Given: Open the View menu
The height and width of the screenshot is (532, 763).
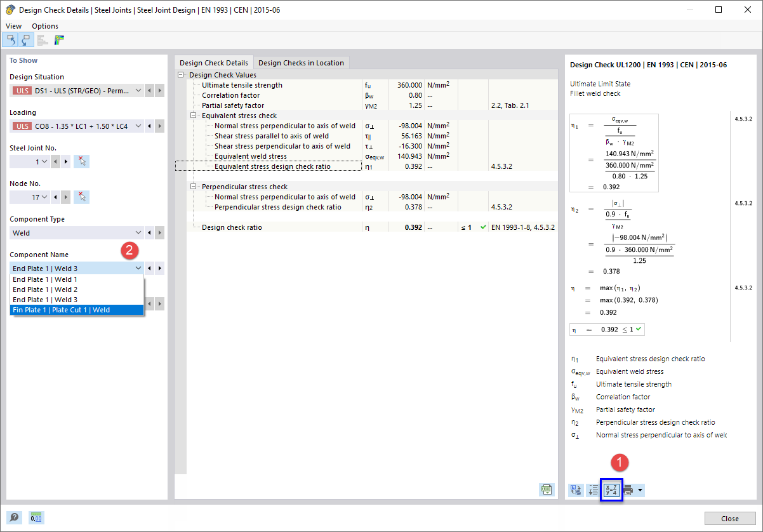Looking at the screenshot, I should (13, 26).
